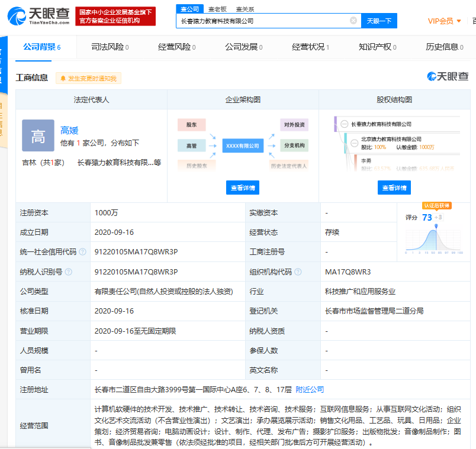Click the help icon beside 纳税人识别号

tap(68, 272)
